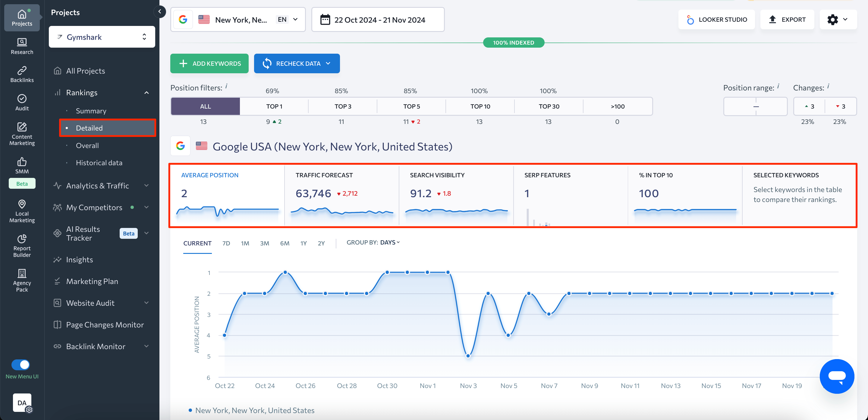Filter changes by dropped positions down 3

pyautogui.click(x=840, y=106)
